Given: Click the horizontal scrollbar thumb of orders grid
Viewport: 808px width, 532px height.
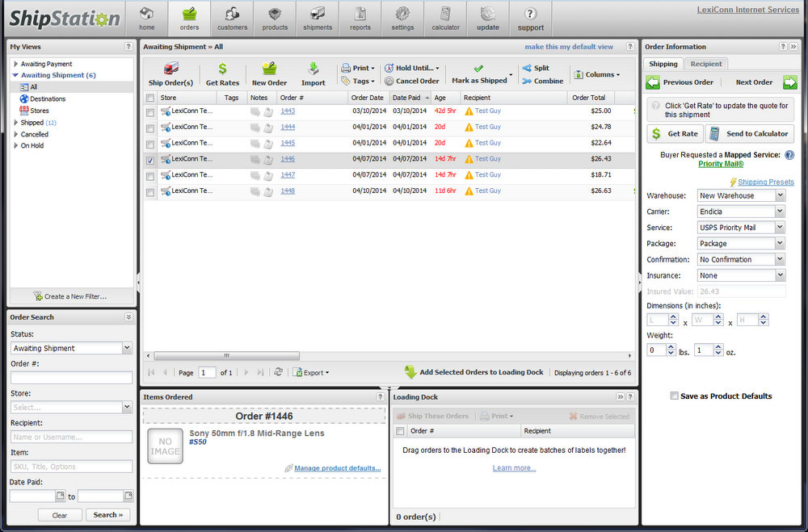Looking at the screenshot, I should pos(226,355).
